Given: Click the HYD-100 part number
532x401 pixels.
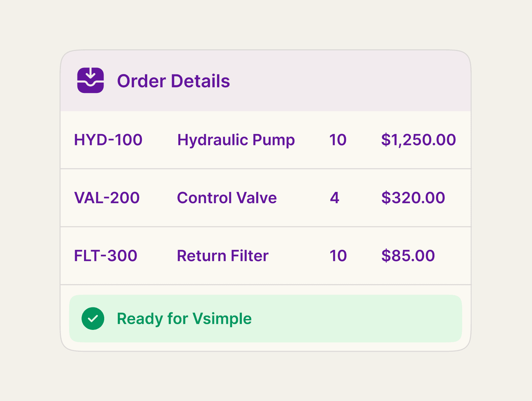Looking at the screenshot, I should [108, 140].
